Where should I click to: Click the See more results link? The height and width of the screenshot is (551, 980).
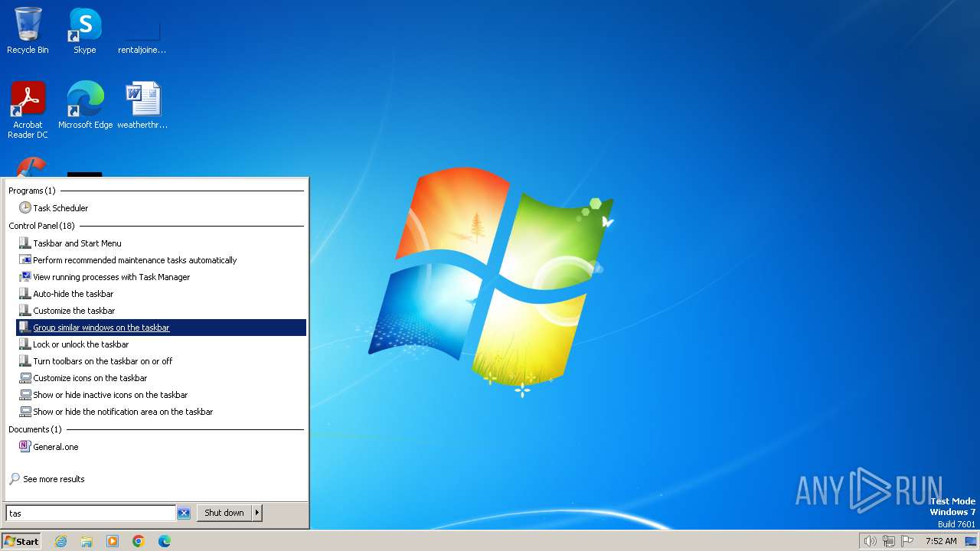(x=54, y=479)
